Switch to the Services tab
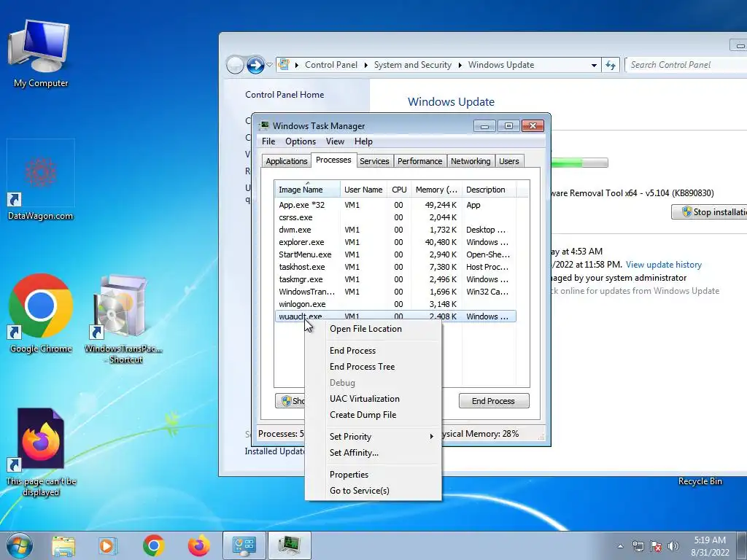This screenshot has width=747, height=560. pos(374,161)
